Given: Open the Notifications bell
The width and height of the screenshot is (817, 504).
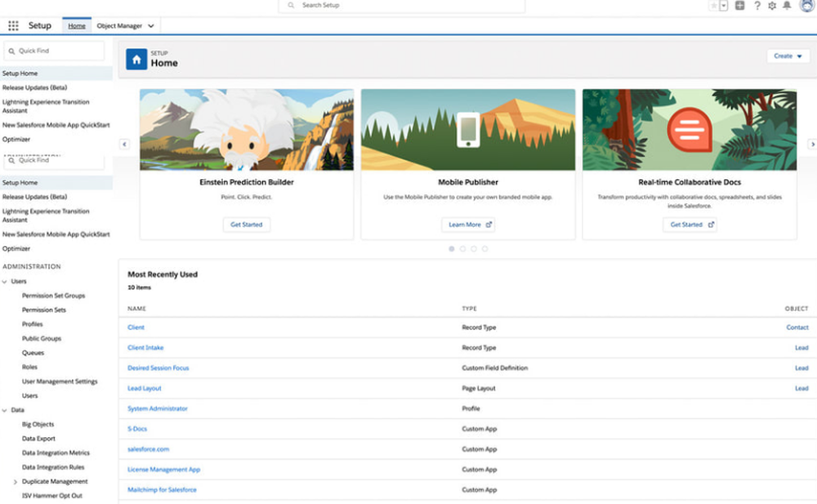Looking at the screenshot, I should 788,5.
